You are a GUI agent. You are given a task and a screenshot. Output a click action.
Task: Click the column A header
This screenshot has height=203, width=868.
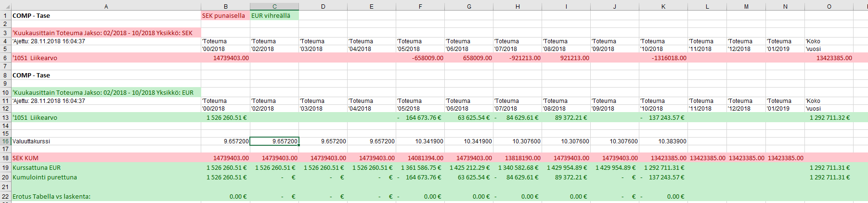[106, 6]
